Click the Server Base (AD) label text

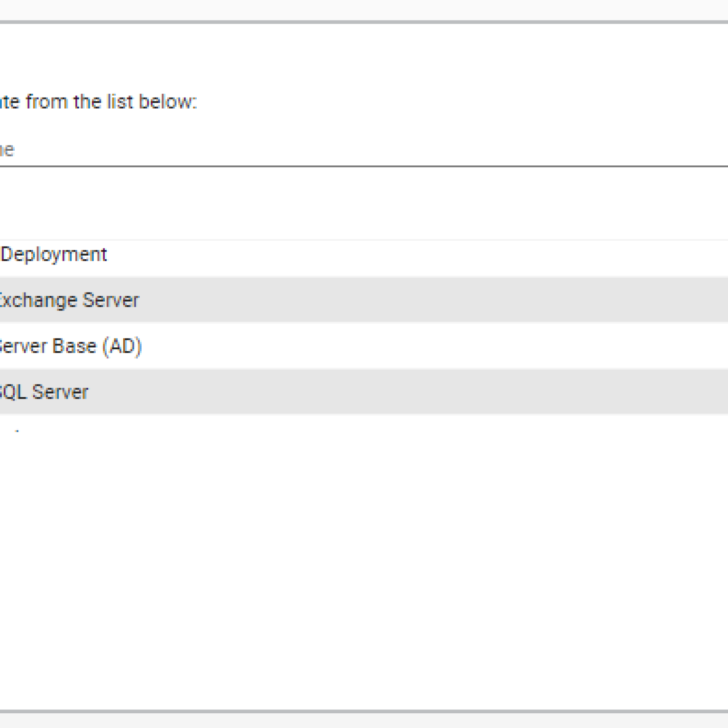(x=70, y=346)
